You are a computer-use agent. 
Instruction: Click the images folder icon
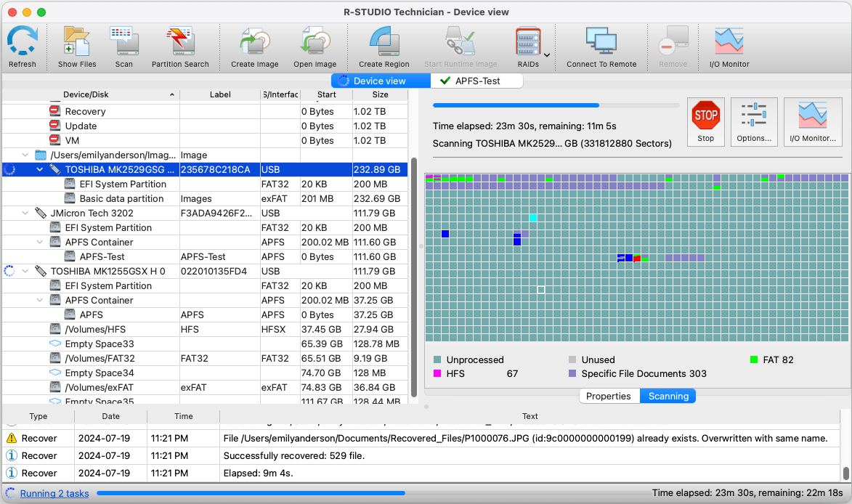(41, 155)
